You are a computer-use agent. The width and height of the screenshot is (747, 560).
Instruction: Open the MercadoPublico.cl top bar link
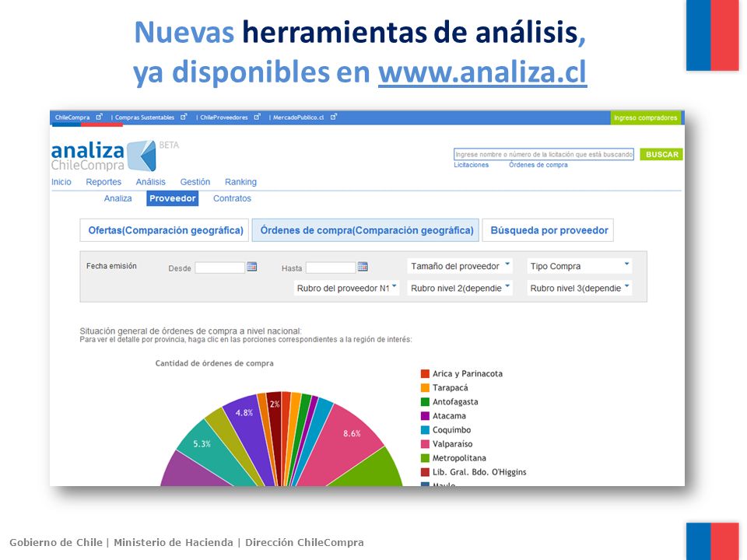tap(298, 117)
